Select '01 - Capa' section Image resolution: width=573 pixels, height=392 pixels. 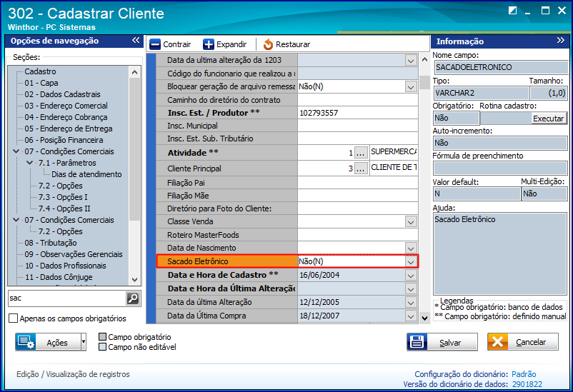[x=41, y=83]
